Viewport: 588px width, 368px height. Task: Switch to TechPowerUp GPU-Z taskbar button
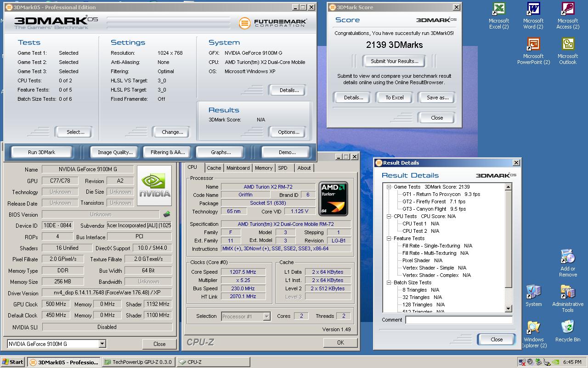tap(138, 362)
